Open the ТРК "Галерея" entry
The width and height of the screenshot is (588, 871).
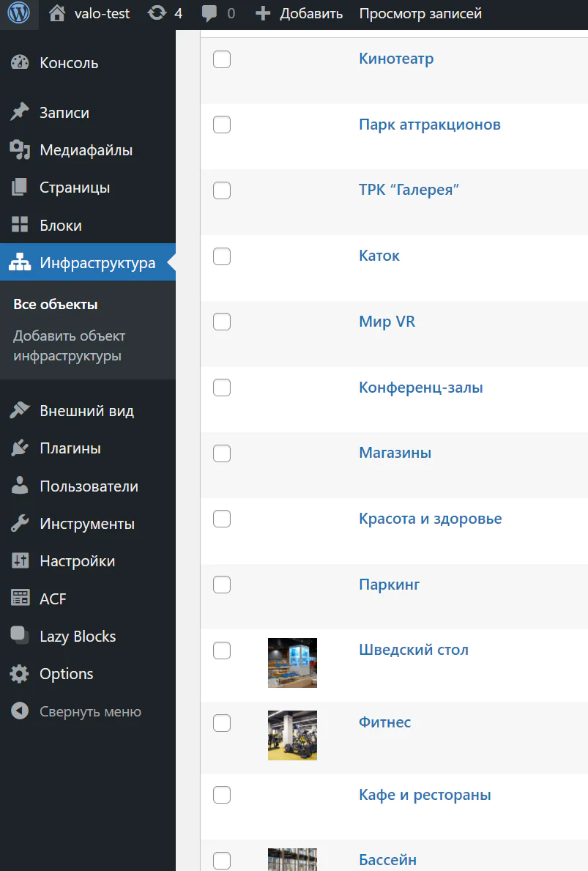tap(409, 190)
